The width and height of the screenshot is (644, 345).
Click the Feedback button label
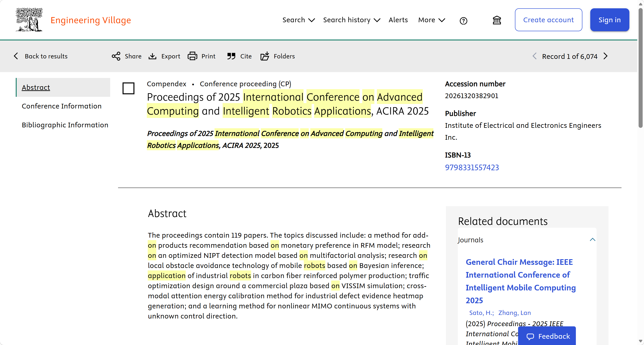[554, 336]
